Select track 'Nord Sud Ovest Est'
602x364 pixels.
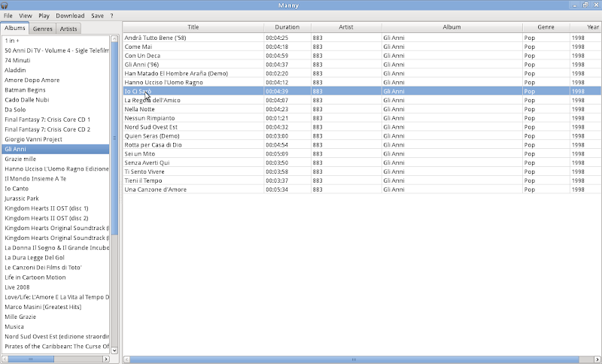[151, 127]
